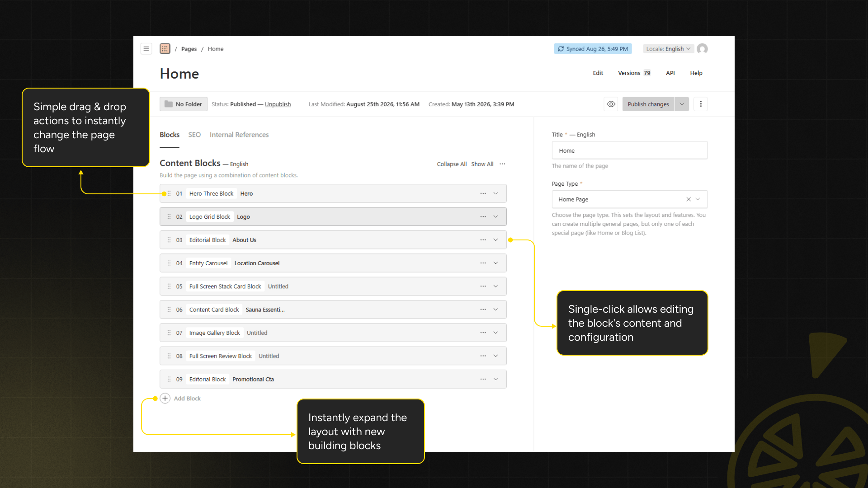
Task: Open more options for About Us block
Action: click(483, 240)
